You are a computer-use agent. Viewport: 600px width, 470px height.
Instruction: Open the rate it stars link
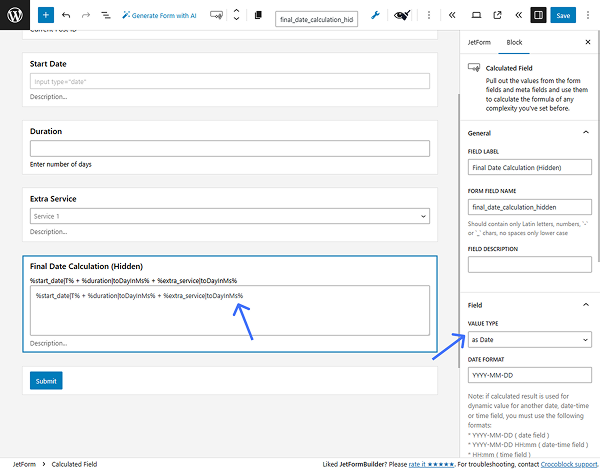click(431, 464)
